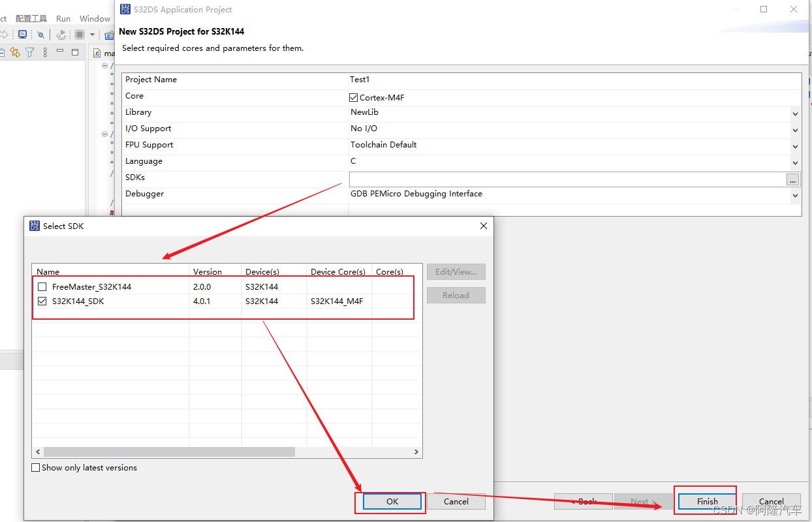Click the SDKs browse ellipsis button
The width and height of the screenshot is (812, 522).
pos(792,179)
